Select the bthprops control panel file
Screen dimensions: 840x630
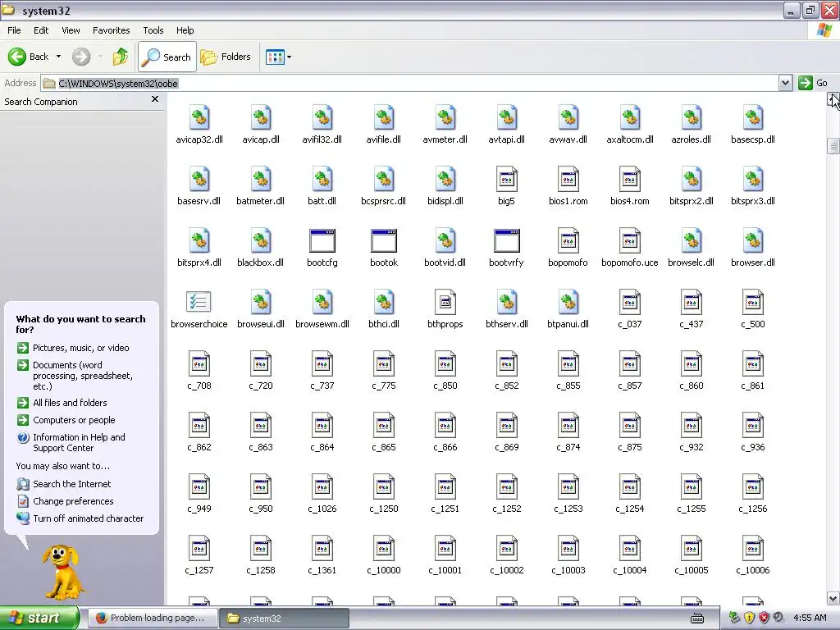[x=445, y=302]
